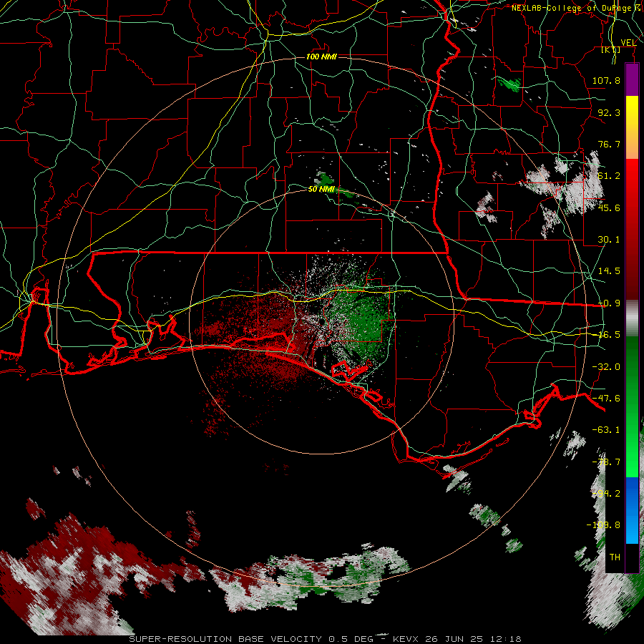Select the VEL legend title

point(628,43)
